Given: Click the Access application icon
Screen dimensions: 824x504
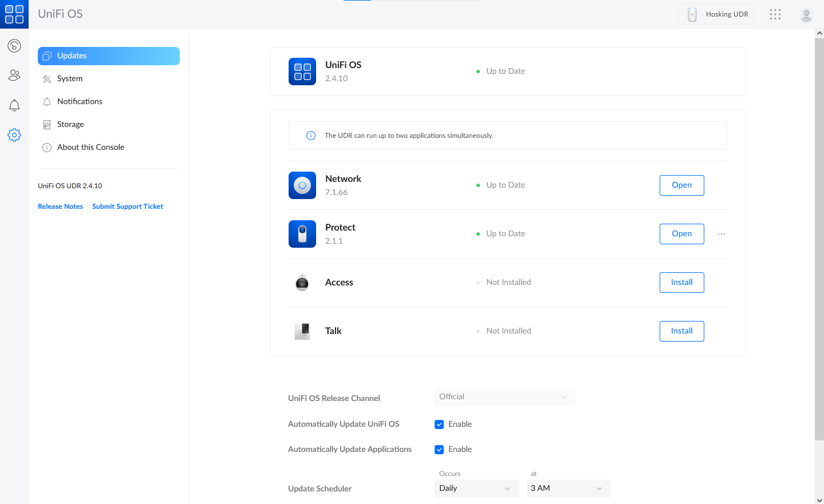Looking at the screenshot, I should point(302,283).
